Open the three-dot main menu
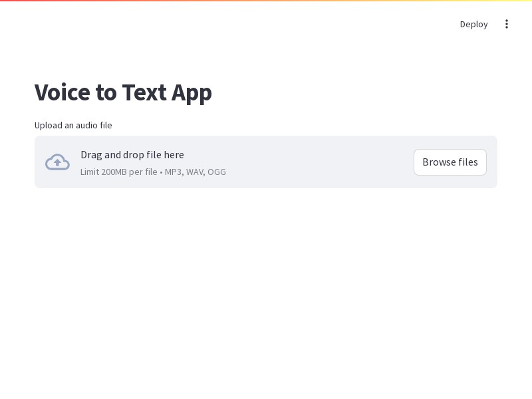 tap(507, 24)
